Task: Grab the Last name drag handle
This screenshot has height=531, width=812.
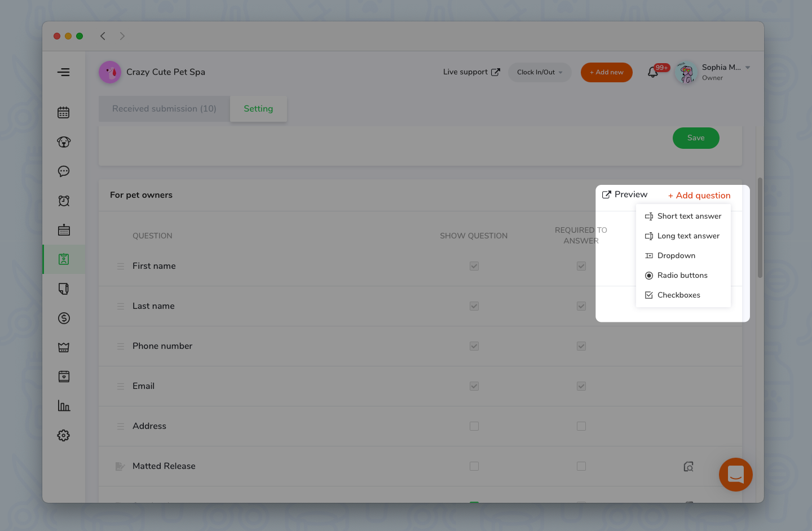Action: (x=120, y=306)
